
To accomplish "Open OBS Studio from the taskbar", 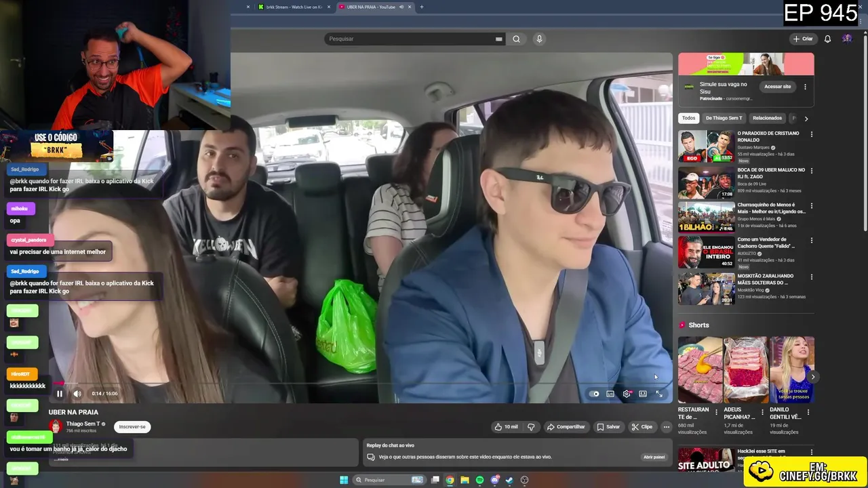I will coord(524,480).
